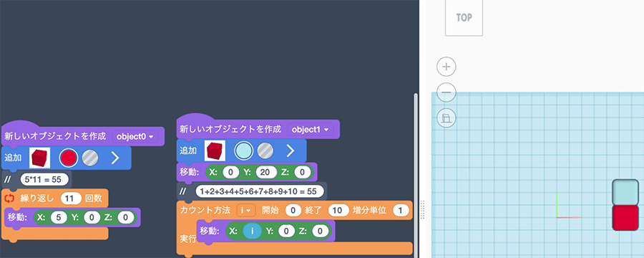The width and height of the screenshot is (644, 258).
Task: Click the TOP view cube face
Action: tap(464, 18)
